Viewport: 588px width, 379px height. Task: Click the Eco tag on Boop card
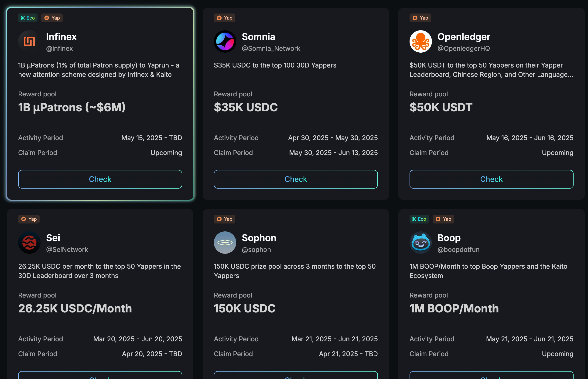(x=419, y=219)
